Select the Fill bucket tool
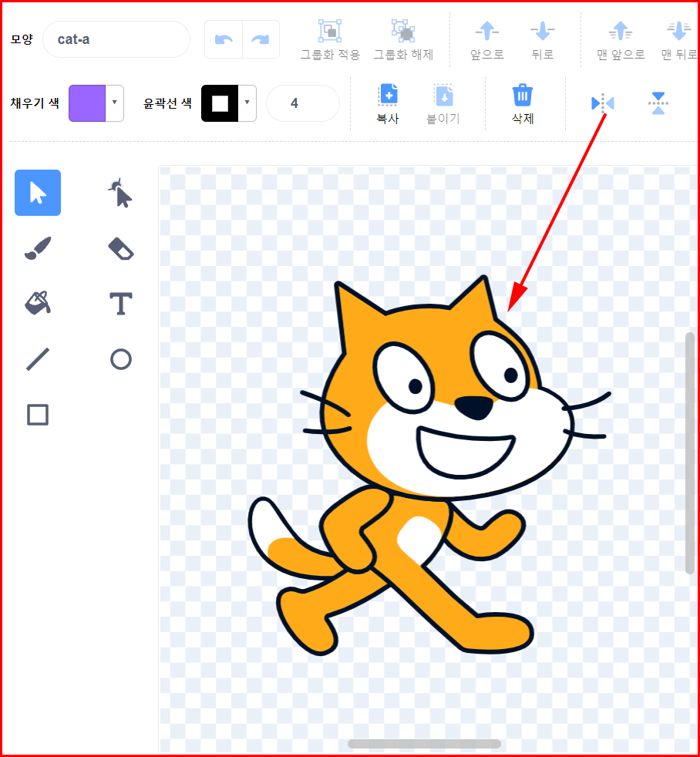Screen dimensions: 700x757 (x=38, y=303)
